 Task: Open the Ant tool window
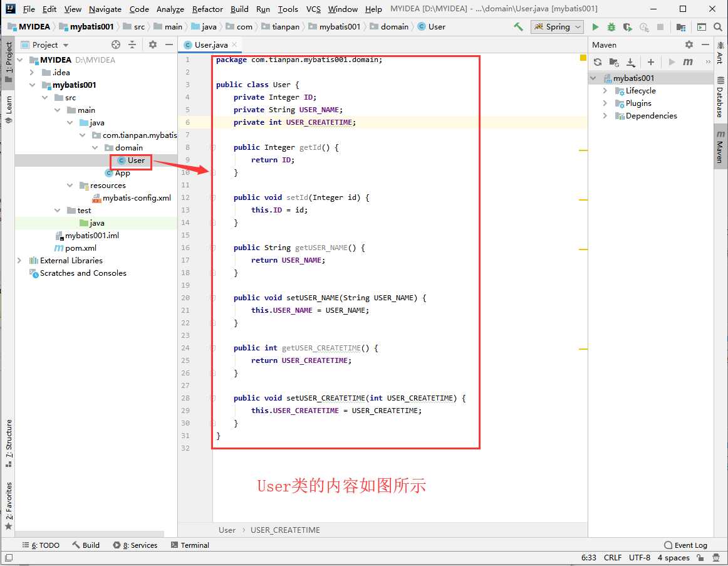pos(720,52)
